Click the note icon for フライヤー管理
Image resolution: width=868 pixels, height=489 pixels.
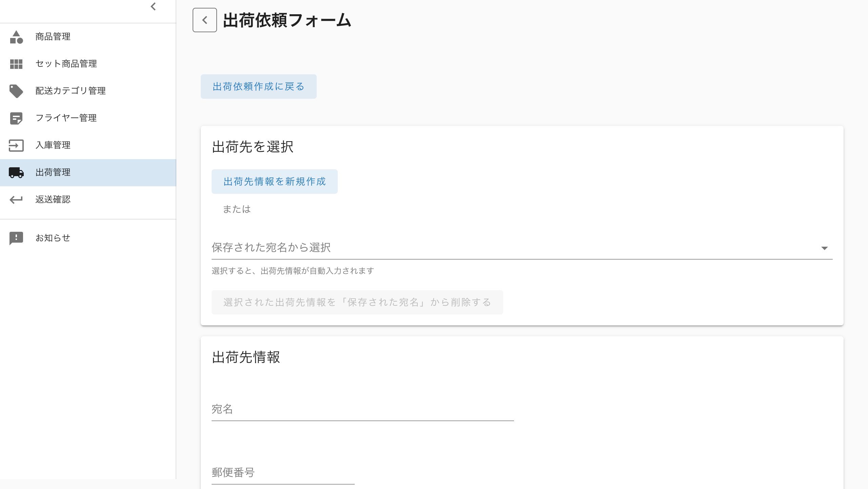[16, 118]
